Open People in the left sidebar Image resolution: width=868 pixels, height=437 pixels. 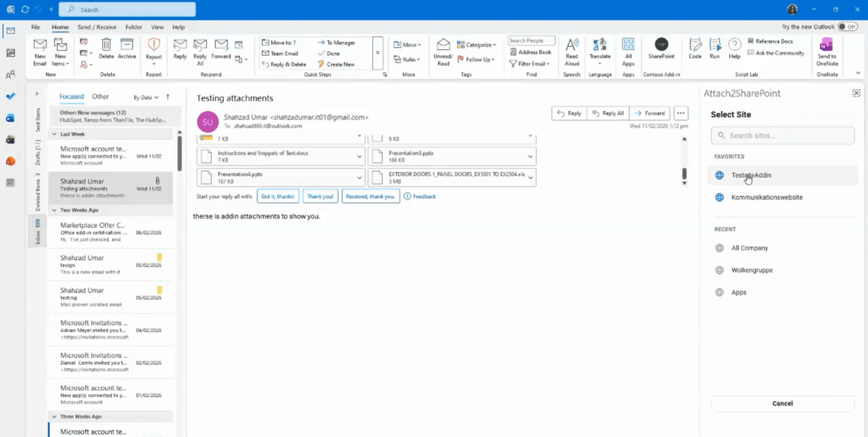(10, 75)
